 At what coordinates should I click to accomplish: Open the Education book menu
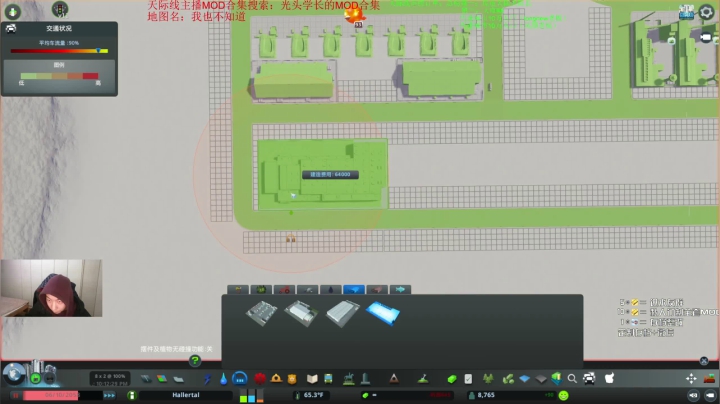coord(312,379)
